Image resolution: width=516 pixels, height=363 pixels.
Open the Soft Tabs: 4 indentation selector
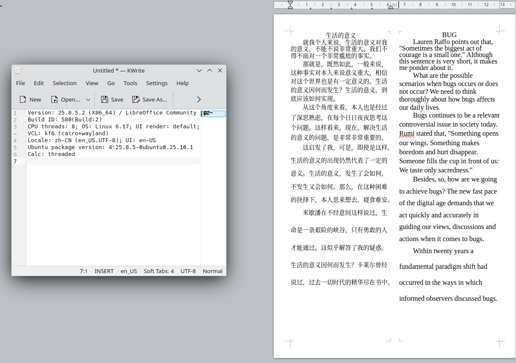click(159, 271)
